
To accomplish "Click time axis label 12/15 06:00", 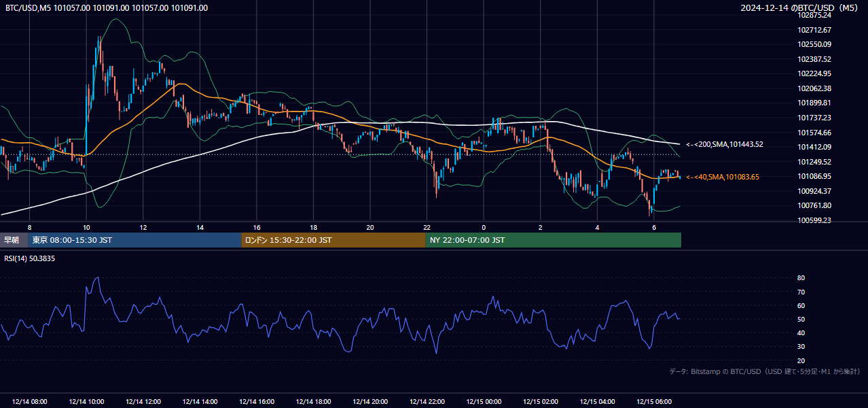I will [653, 402].
